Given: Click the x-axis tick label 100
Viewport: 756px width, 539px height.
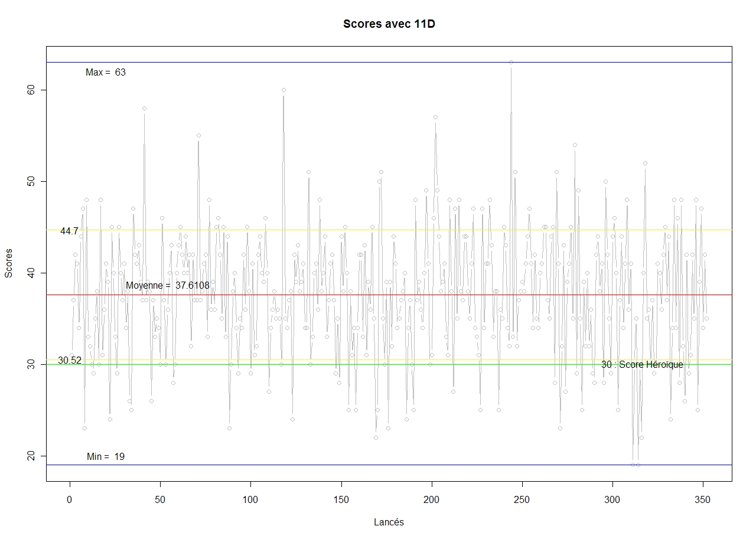Looking at the screenshot, I should tap(250, 500).
